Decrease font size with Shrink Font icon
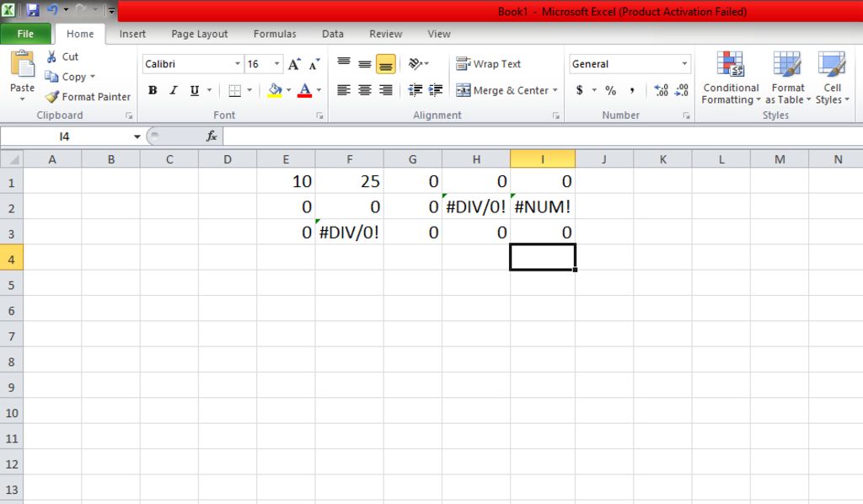The height and width of the screenshot is (504, 863). click(x=314, y=64)
